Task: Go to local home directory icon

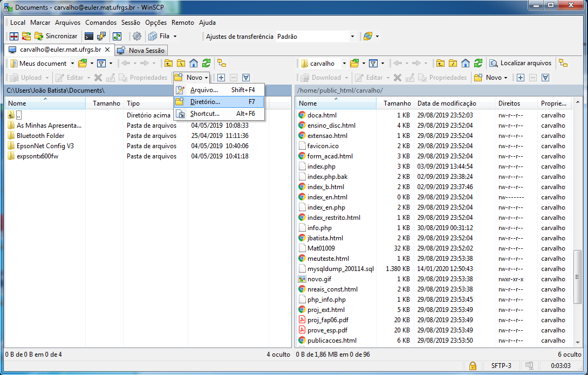Action: (x=194, y=64)
